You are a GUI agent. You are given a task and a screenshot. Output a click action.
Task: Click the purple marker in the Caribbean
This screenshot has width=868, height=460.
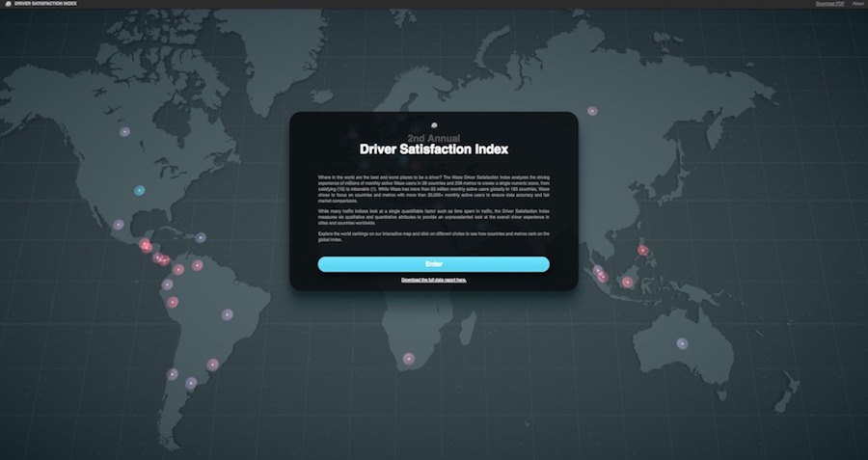(201, 237)
